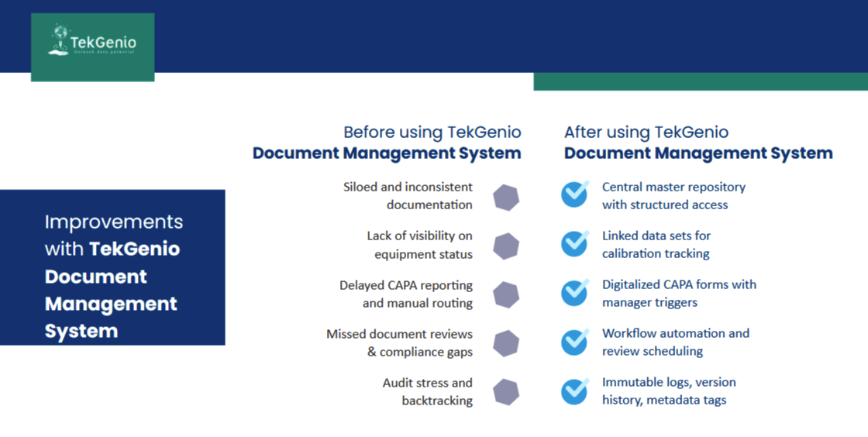868x437 pixels.
Task: Select text 'Linked data sets for calibration tracking'
Action: [x=656, y=245]
